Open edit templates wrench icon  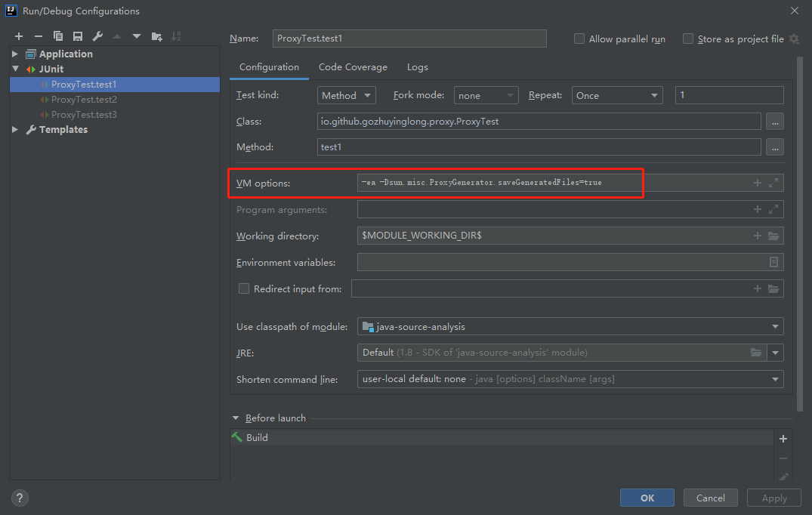pyautogui.click(x=97, y=36)
